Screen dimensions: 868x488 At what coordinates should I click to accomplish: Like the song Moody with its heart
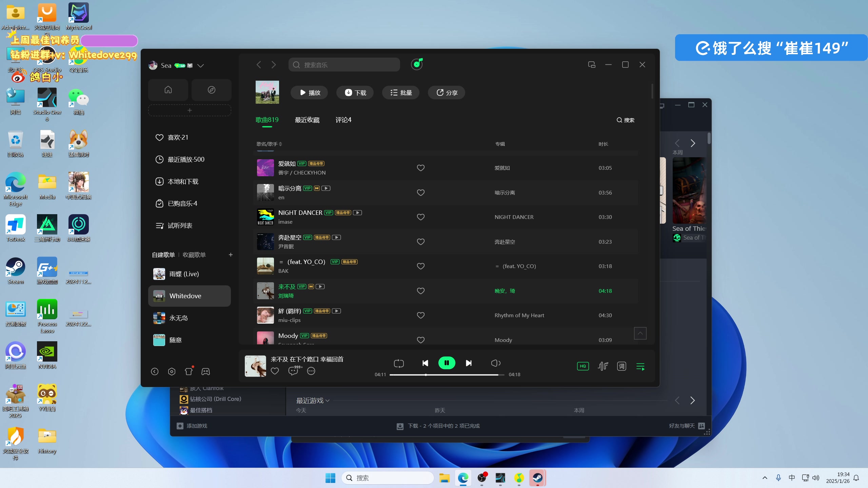click(421, 340)
